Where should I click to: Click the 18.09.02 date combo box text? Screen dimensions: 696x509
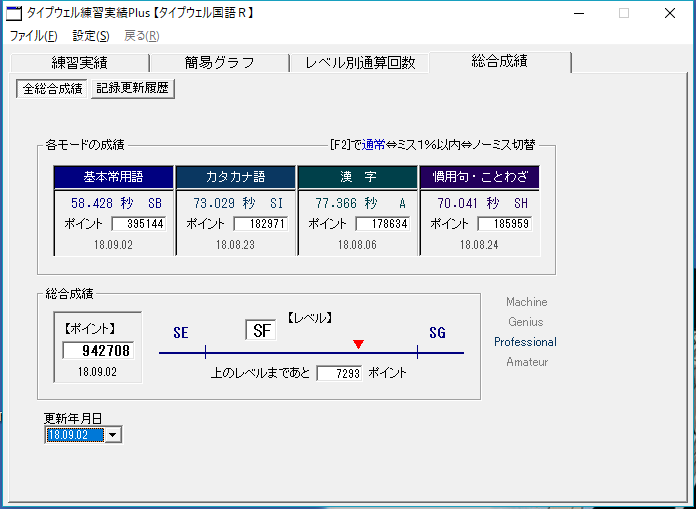(x=75, y=435)
